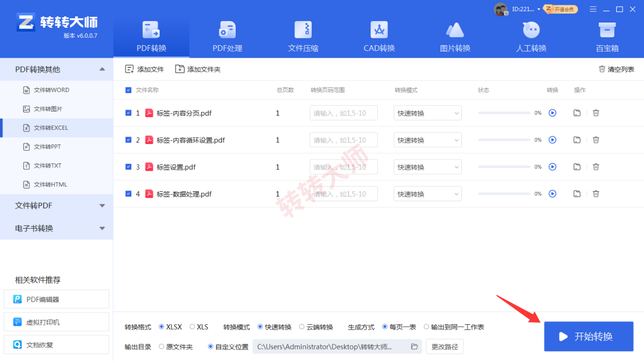Select 文件转图片 in the sidebar
Image resolution: width=644 pixels, height=361 pixels.
point(56,109)
